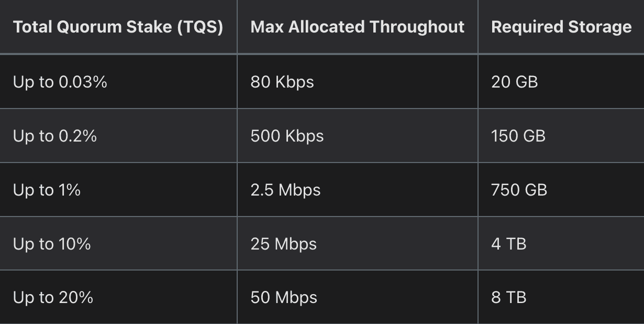644x324 pixels.
Task: Click the Total Quorum Stake (TQS) column header
Action: 118,27
